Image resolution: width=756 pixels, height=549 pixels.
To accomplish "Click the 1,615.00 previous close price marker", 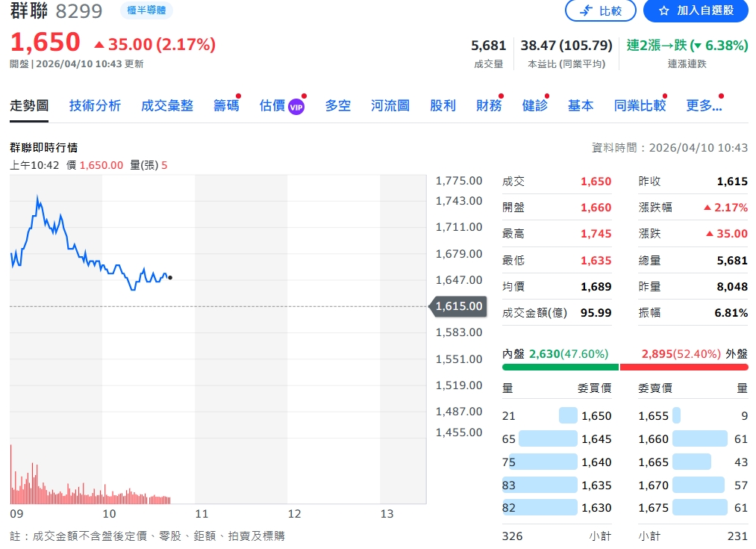I will (x=458, y=306).
